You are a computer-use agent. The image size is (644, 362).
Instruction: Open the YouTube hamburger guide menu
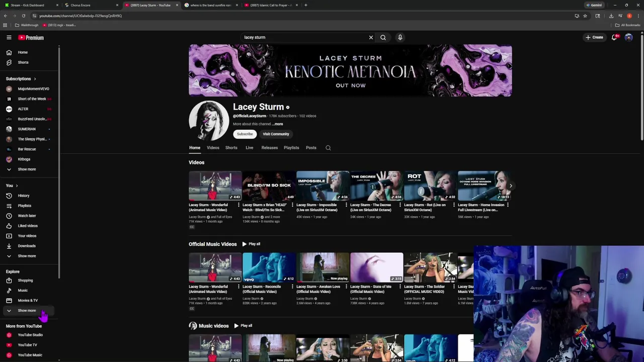click(9, 38)
